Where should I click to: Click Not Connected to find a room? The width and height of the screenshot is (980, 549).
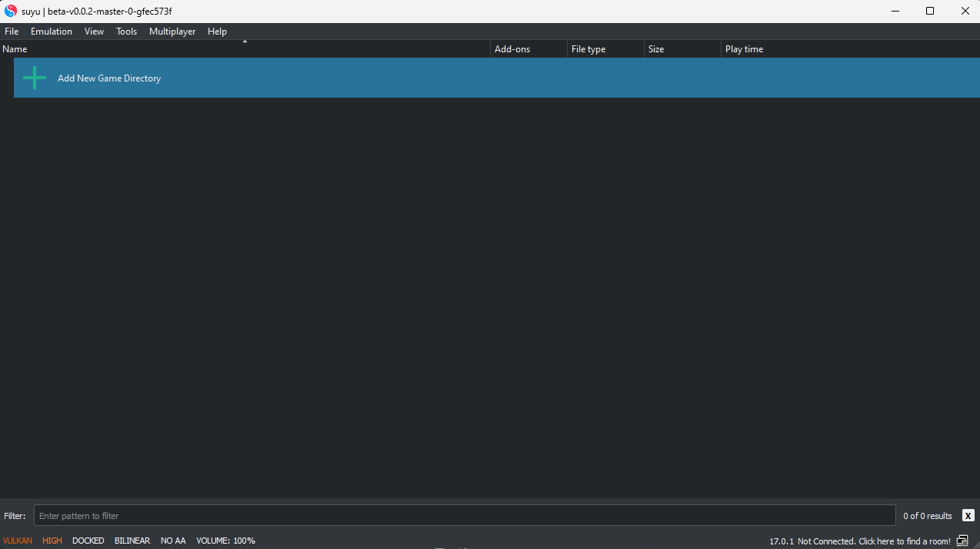point(873,541)
